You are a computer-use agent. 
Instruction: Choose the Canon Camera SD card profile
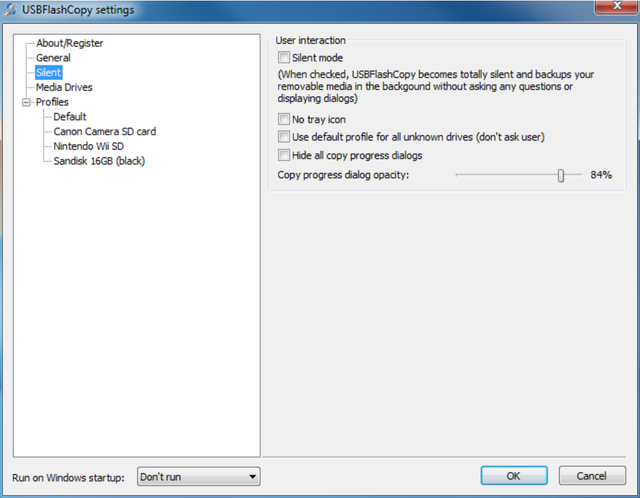(x=104, y=131)
